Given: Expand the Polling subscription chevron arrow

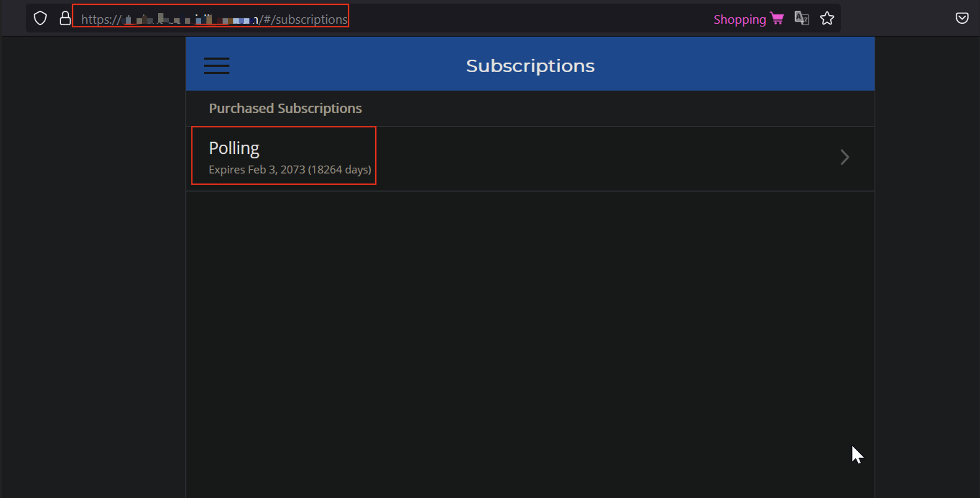Looking at the screenshot, I should coord(845,157).
